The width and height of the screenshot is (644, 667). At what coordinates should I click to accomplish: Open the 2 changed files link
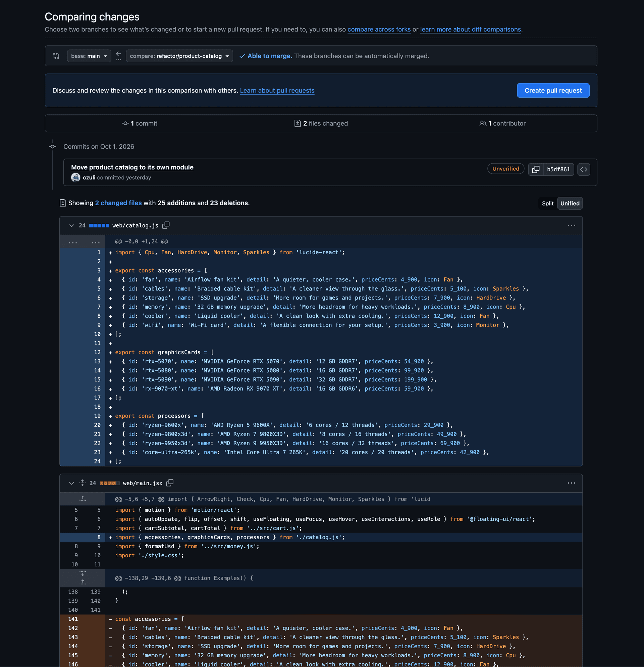(x=118, y=203)
